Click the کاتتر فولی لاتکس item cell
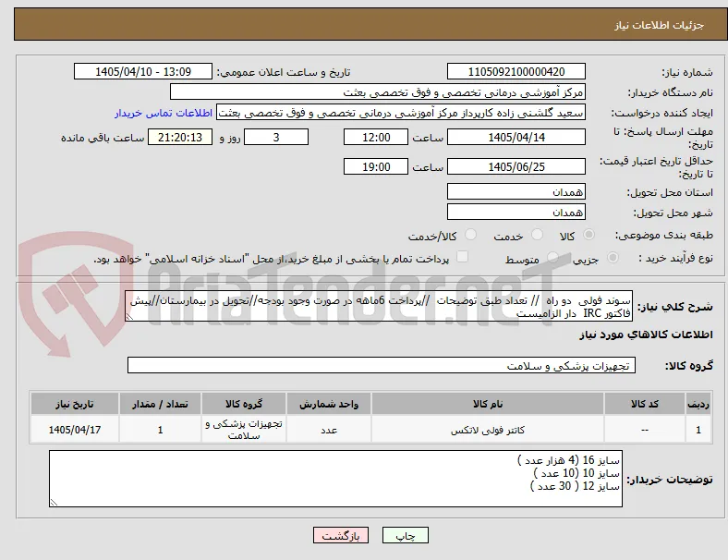The height and width of the screenshot is (560, 728). (x=488, y=430)
